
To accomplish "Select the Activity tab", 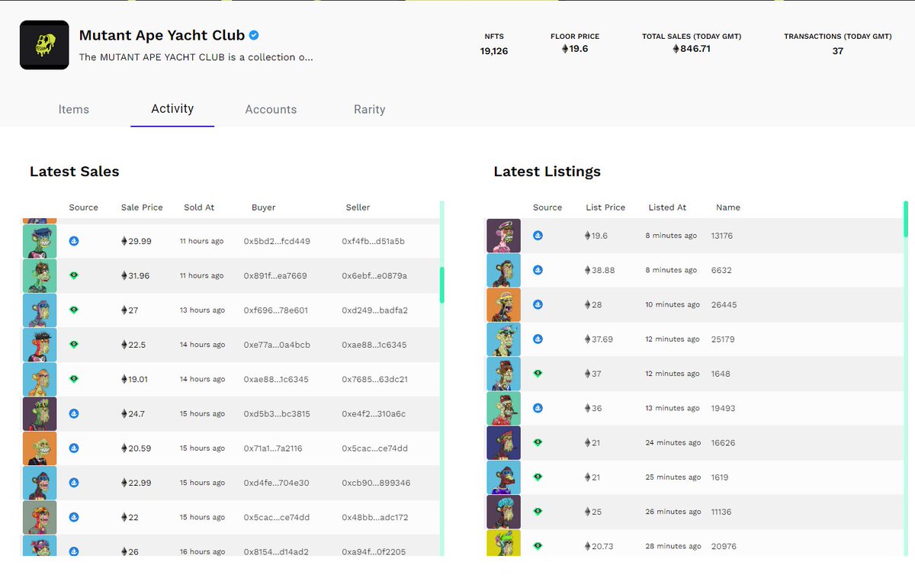I will pos(172,108).
